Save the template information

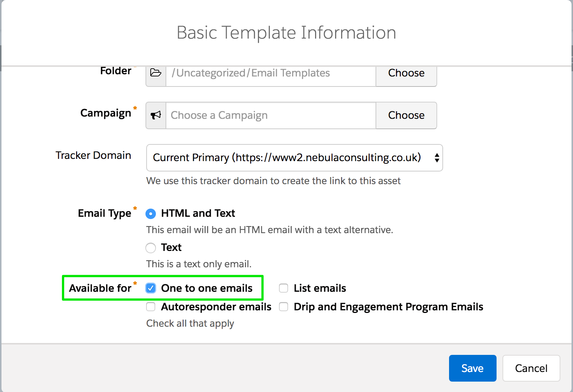point(472,368)
